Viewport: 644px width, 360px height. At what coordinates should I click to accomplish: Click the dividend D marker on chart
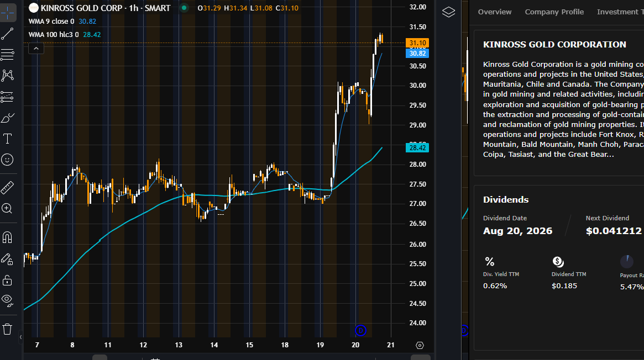point(360,330)
